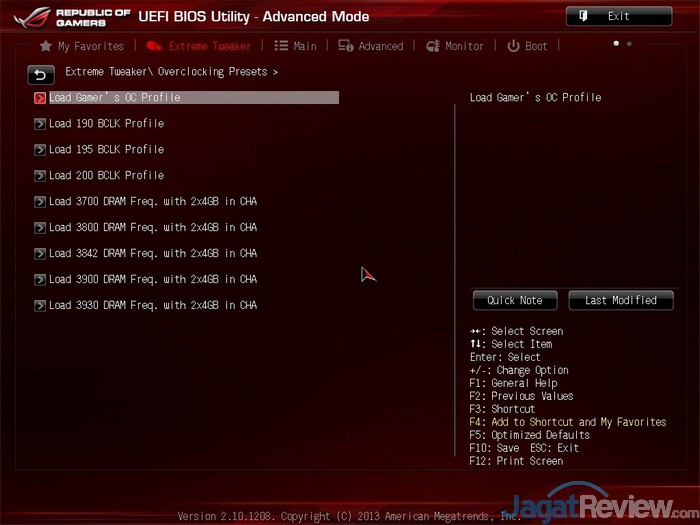The height and width of the screenshot is (525, 700).
Task: Open Quick Note
Action: click(515, 300)
